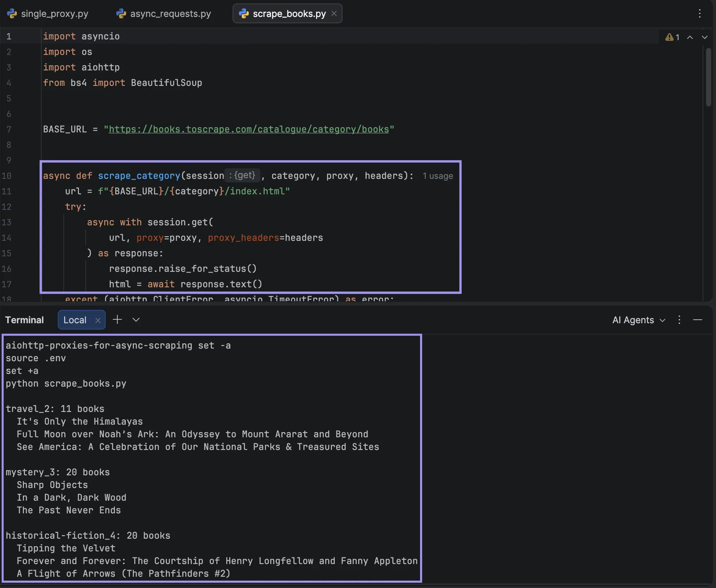Click 'historical-fiction_4: 20 books' line
This screenshot has height=588, width=716.
(88, 536)
